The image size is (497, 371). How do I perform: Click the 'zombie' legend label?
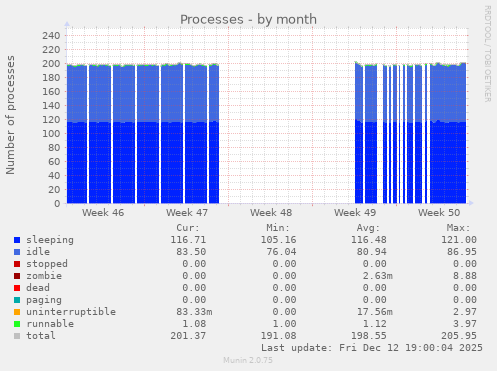coord(44,276)
